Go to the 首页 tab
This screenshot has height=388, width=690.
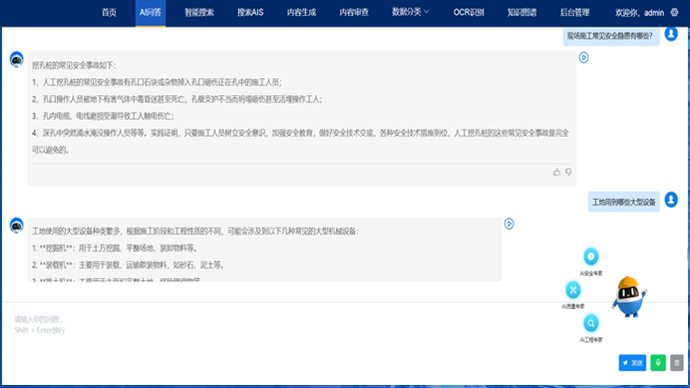109,13
